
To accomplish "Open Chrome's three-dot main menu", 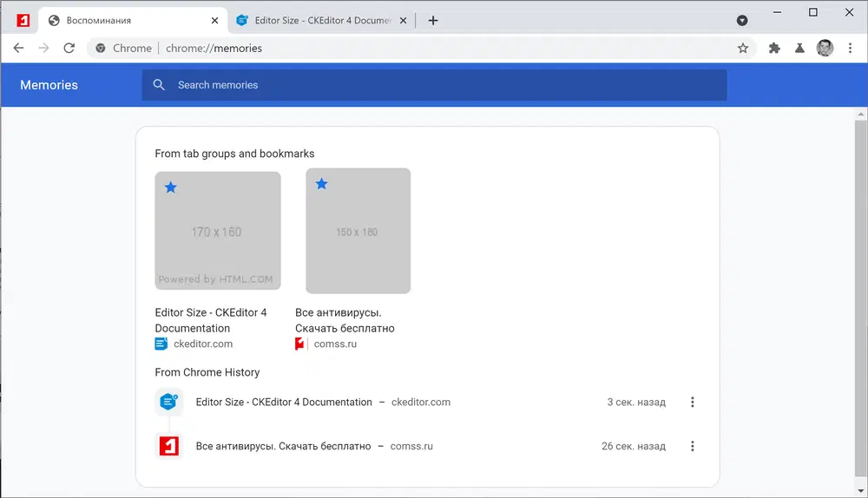I will tap(851, 48).
